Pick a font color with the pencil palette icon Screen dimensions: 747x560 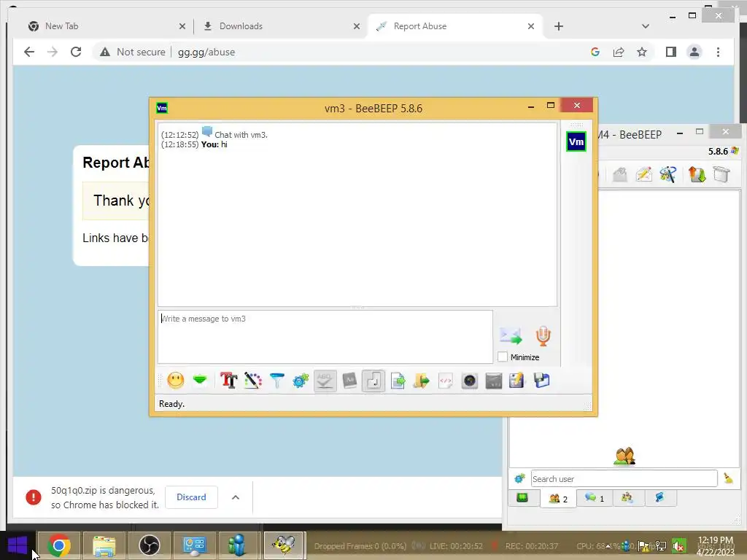(x=253, y=380)
